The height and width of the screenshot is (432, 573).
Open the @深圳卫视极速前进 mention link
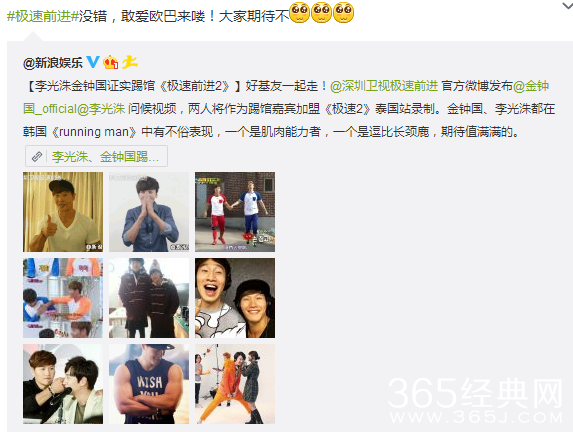click(x=384, y=86)
